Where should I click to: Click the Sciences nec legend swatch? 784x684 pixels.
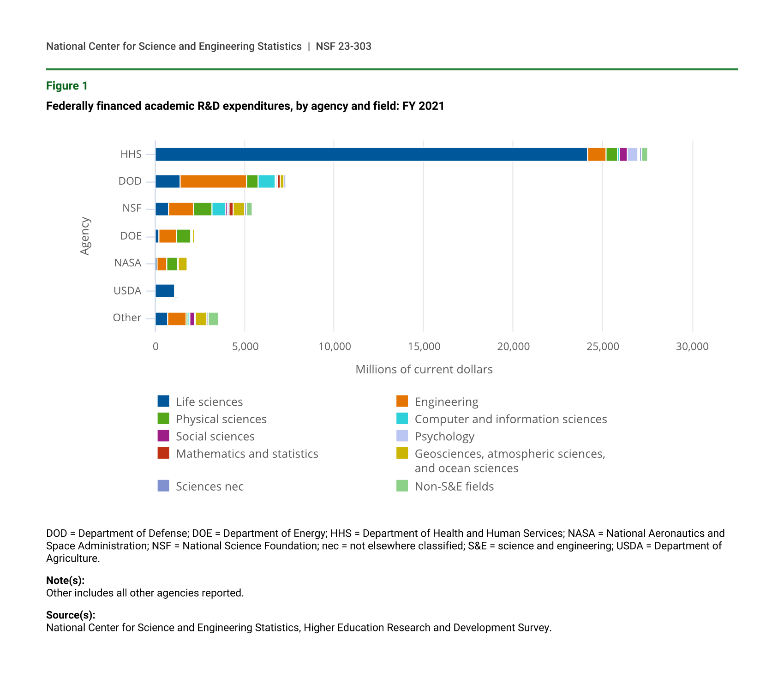point(163,486)
